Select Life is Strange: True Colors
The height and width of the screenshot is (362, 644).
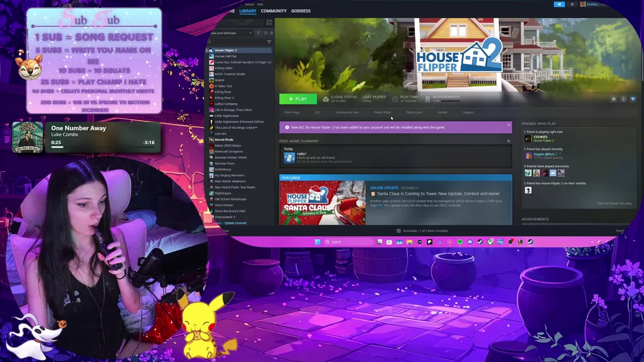coord(233,110)
